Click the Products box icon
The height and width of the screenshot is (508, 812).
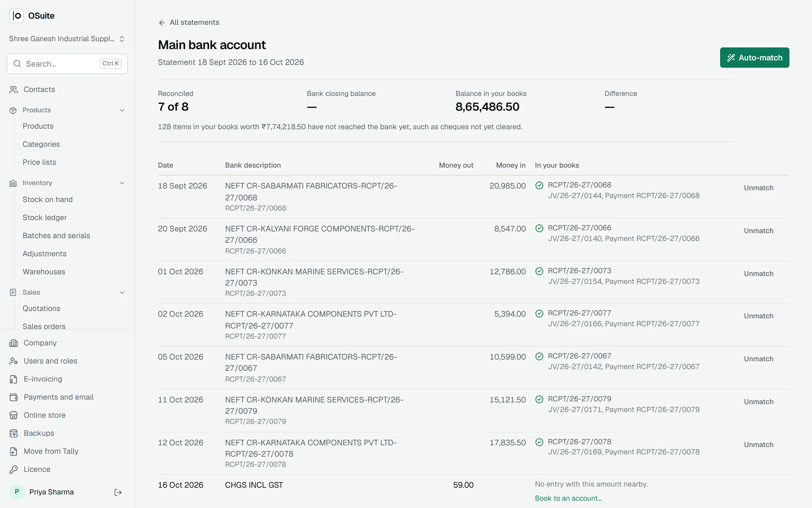(13, 111)
